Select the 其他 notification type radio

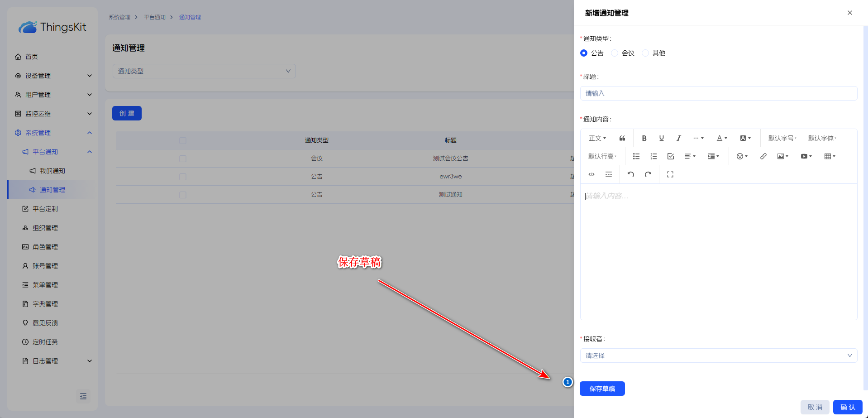[x=645, y=53]
